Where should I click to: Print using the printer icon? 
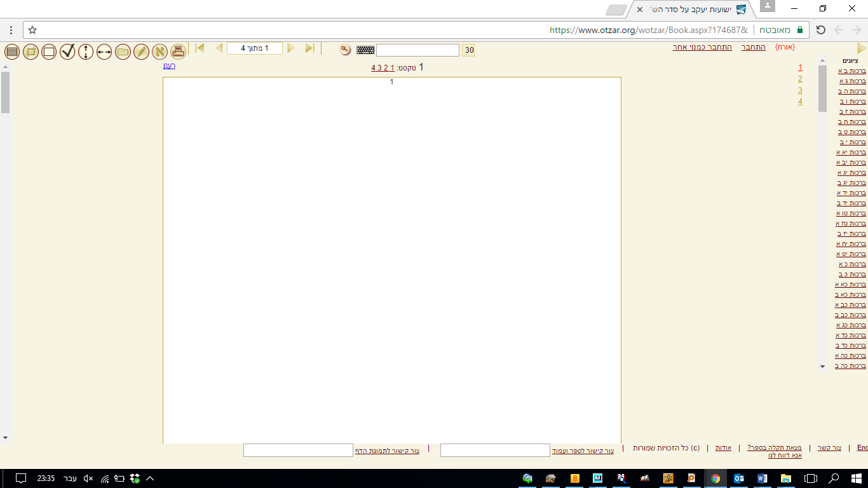click(178, 52)
